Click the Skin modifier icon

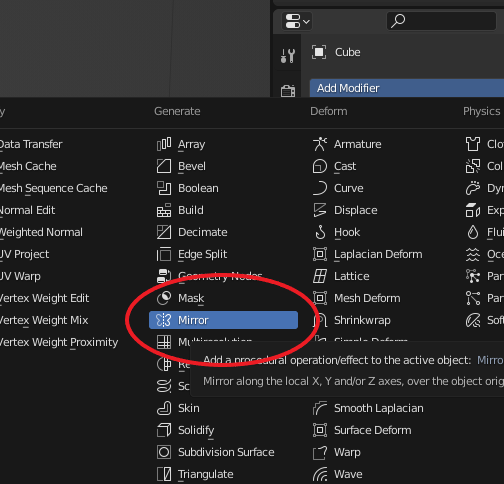point(164,408)
